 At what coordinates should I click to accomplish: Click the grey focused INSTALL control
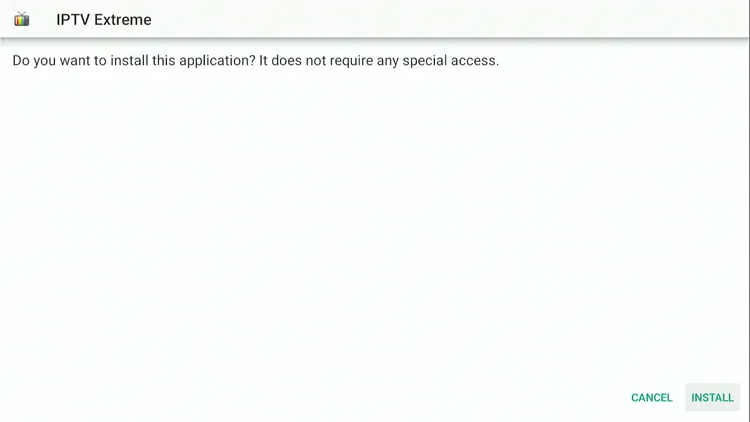[712, 397]
